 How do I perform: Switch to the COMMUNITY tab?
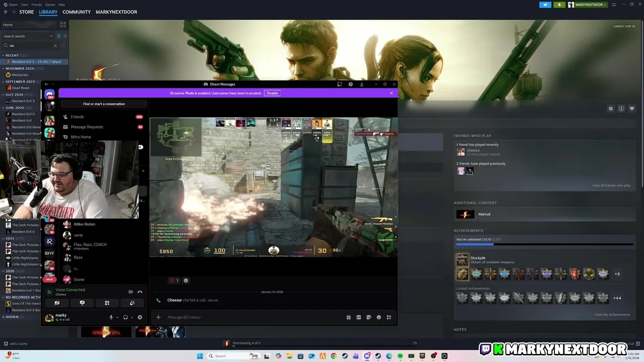[x=76, y=12]
